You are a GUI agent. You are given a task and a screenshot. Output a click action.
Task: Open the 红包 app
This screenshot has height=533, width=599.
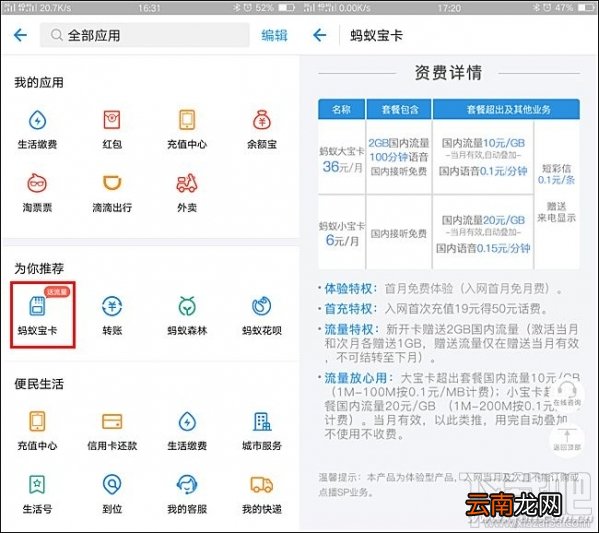coord(112,129)
